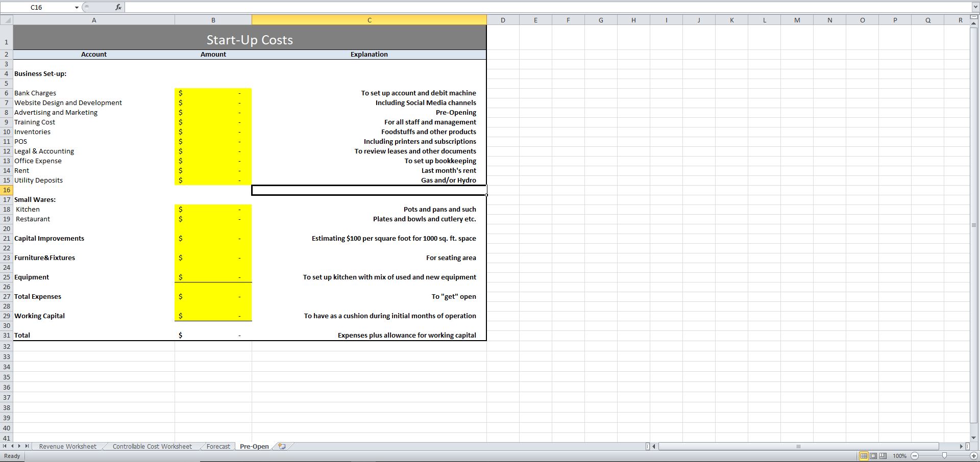
Task: Click the first-sheet navigation icon
Action: (5, 446)
